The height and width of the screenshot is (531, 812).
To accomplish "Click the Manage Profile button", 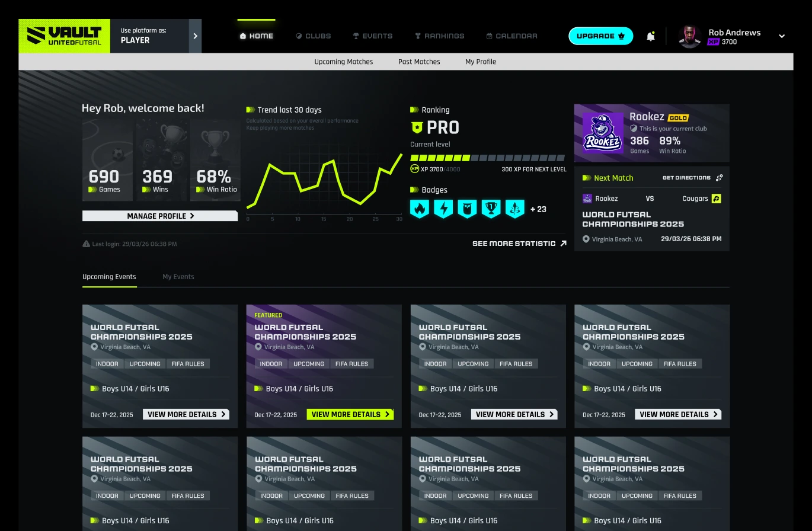I will (x=160, y=216).
